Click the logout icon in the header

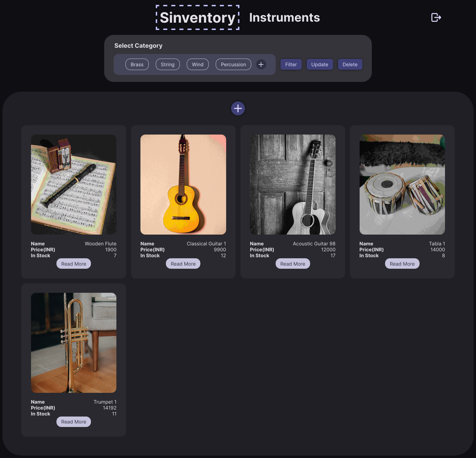click(436, 17)
